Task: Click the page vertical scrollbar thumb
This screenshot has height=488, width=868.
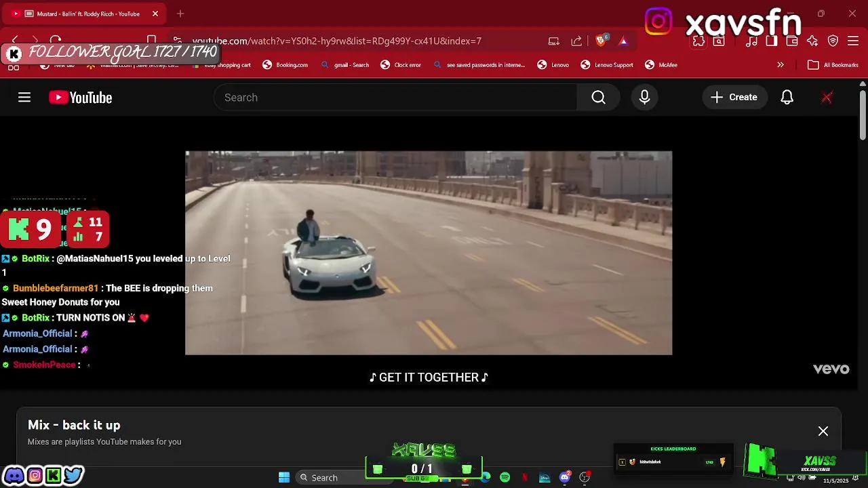Action: click(x=863, y=114)
